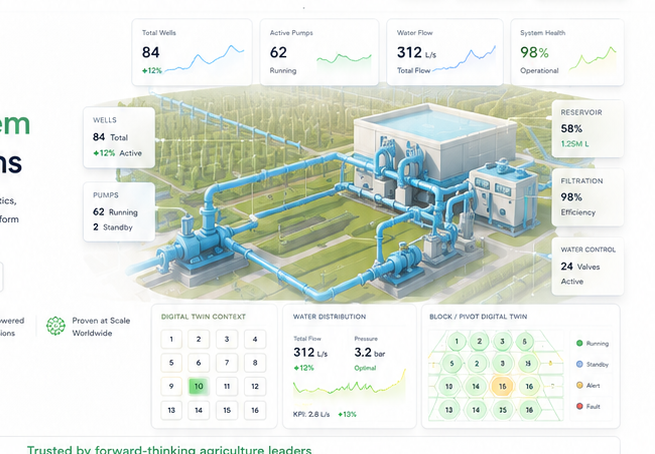Viewport: 655px width, 454px height.
Task: Select cell 13 in Digital Twin Context
Action: click(171, 410)
